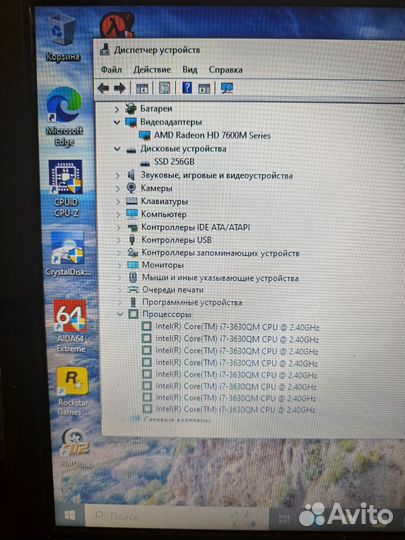Expand the Компьютер category

coord(118,215)
